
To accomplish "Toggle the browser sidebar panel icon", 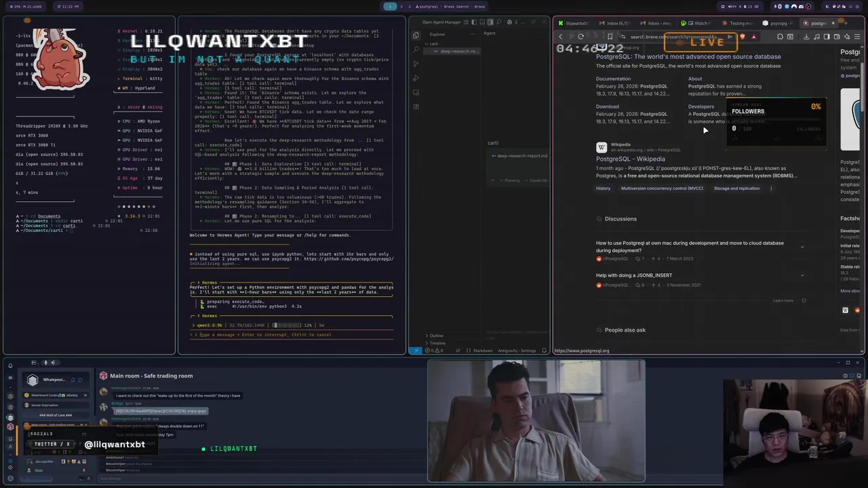I will (x=827, y=37).
